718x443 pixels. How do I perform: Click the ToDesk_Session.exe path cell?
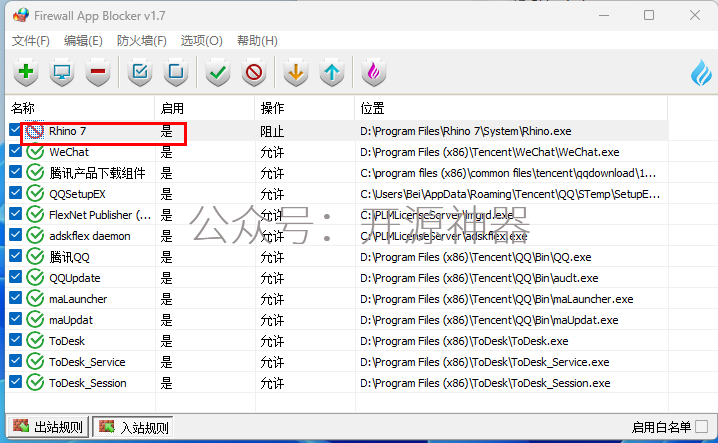click(485, 383)
